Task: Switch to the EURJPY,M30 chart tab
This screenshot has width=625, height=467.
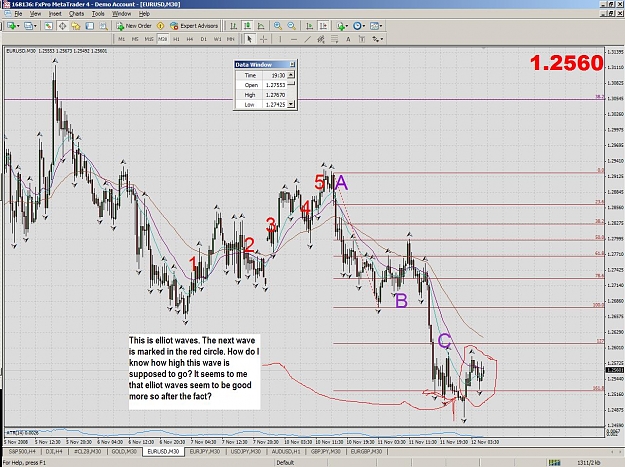Action: pos(205,451)
